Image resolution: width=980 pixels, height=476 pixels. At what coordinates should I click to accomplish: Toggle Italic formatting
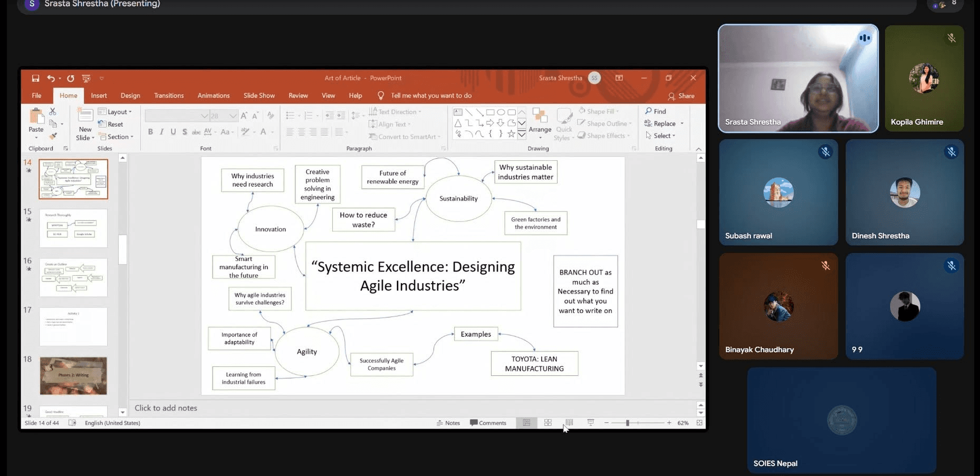[161, 132]
